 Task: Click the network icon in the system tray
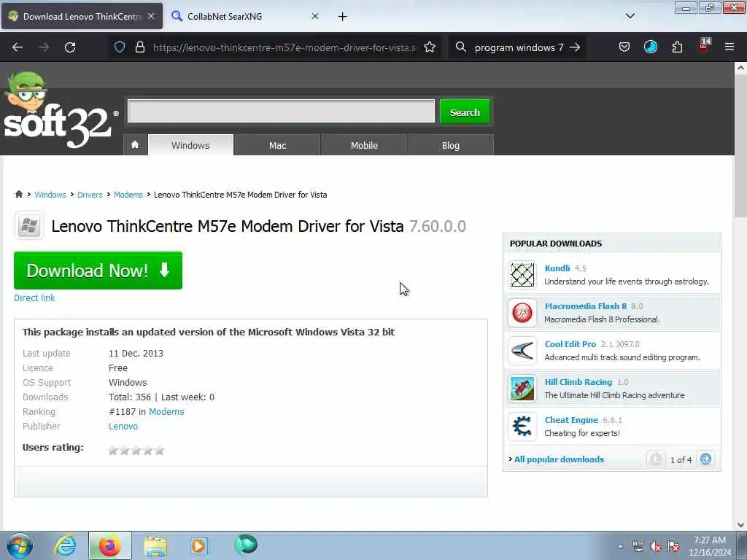(x=638, y=547)
